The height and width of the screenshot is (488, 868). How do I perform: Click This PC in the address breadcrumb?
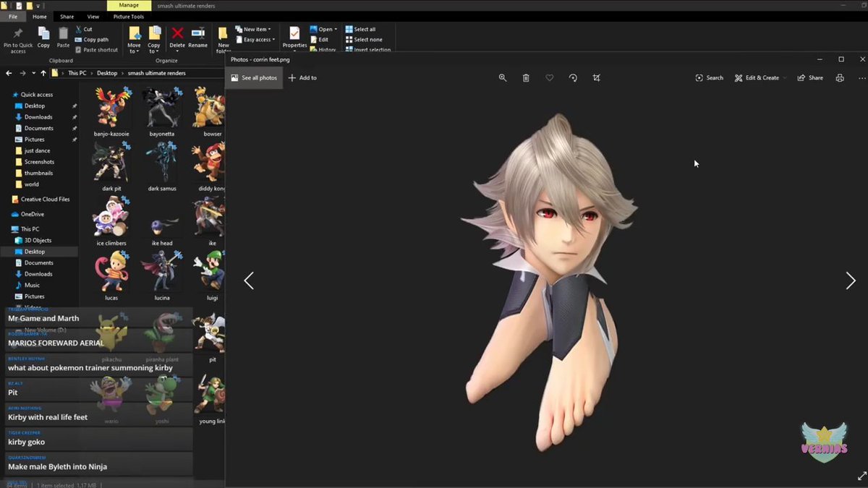coord(77,73)
